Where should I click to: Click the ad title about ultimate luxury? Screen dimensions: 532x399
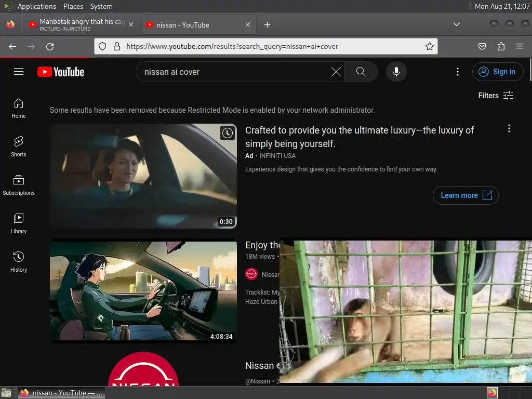pos(360,137)
